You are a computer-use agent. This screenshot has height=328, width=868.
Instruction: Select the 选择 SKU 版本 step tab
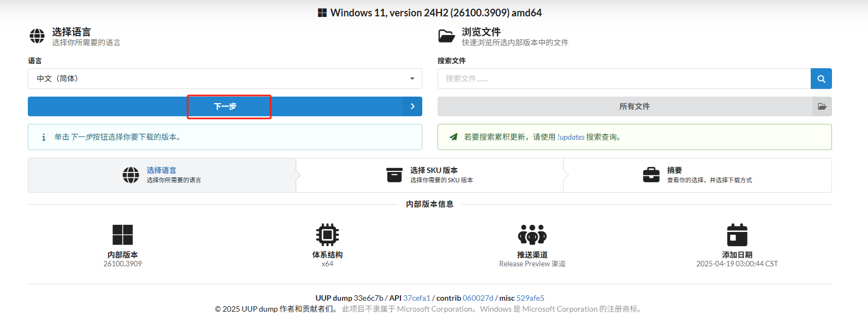[x=429, y=175]
